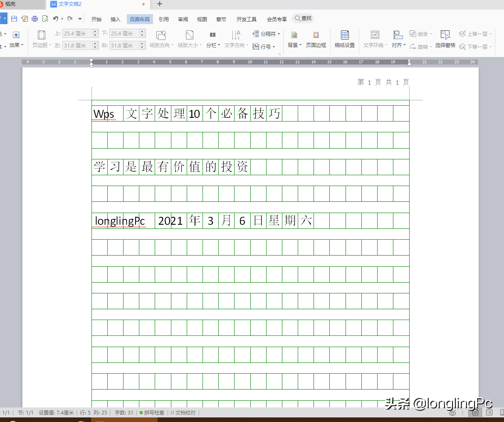Image resolution: width=504 pixels, height=422 pixels.
Task: Open the 开始 ribbon tab
Action: pyautogui.click(x=96, y=19)
